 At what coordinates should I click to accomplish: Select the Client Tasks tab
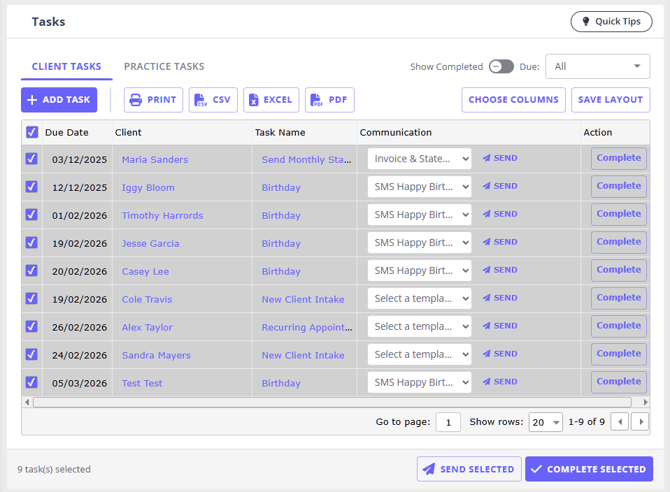(x=66, y=67)
